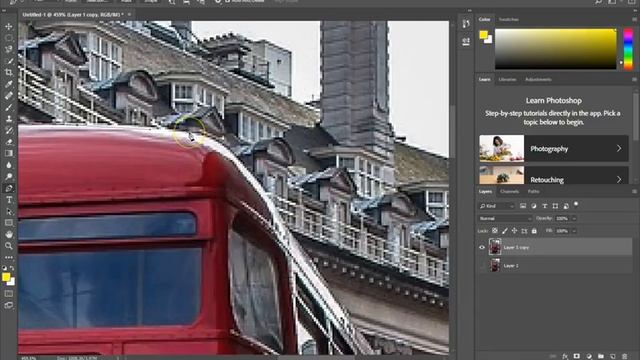
Task: Select the Hand tool
Action: pos(9,234)
